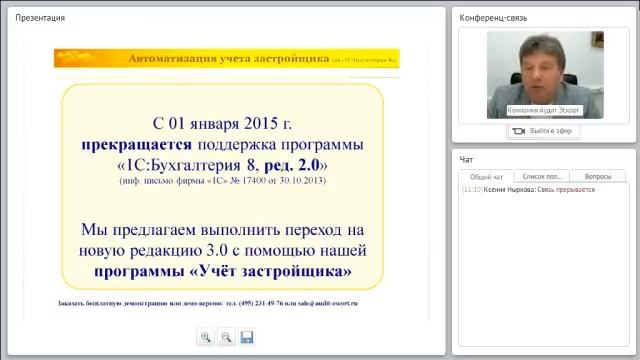Zoom out of the presentation slide
The height and width of the screenshot is (360, 640).
226,337
